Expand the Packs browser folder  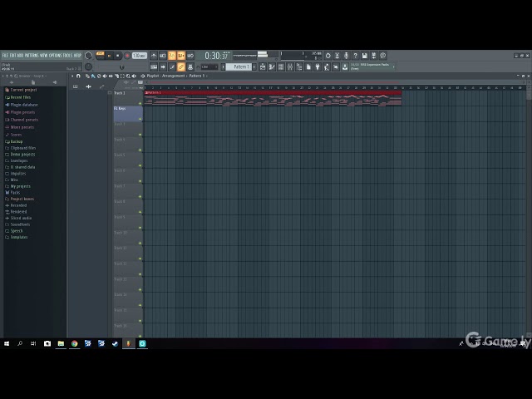(x=12, y=192)
